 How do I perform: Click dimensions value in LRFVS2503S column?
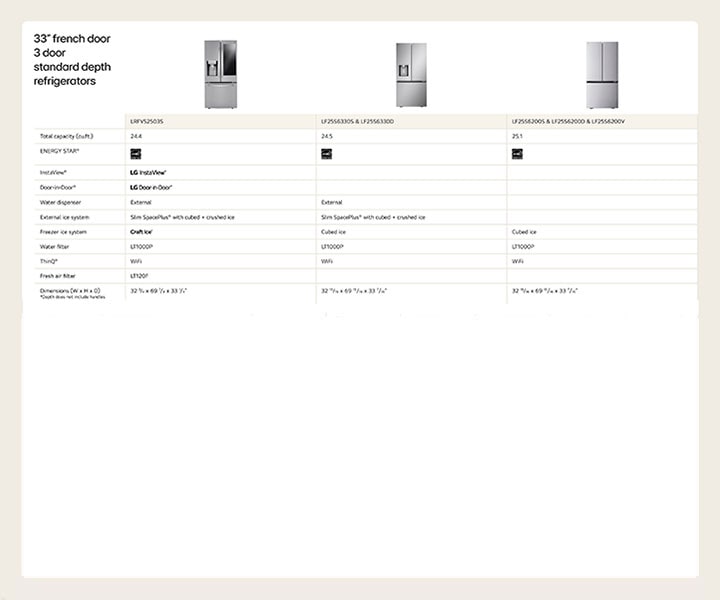[158, 291]
